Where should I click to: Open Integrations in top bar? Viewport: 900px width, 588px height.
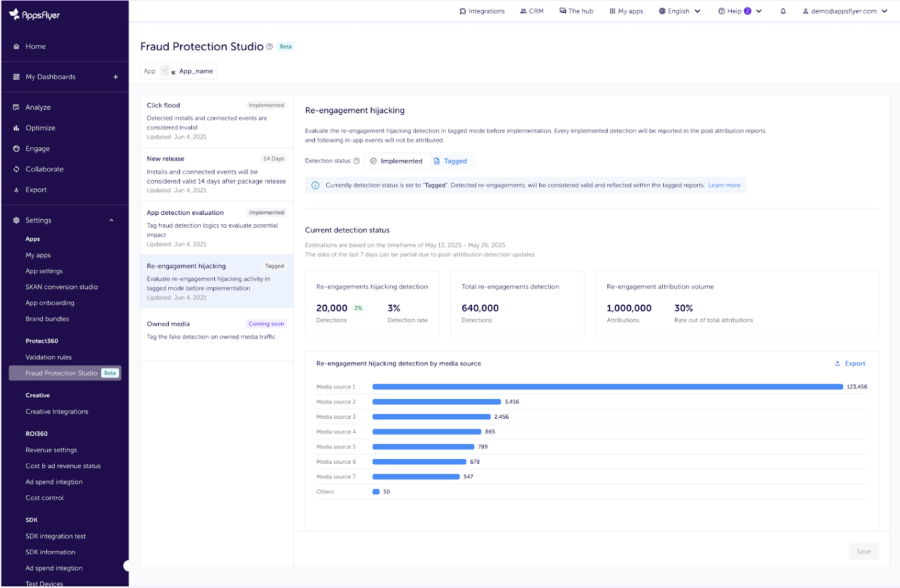click(482, 11)
